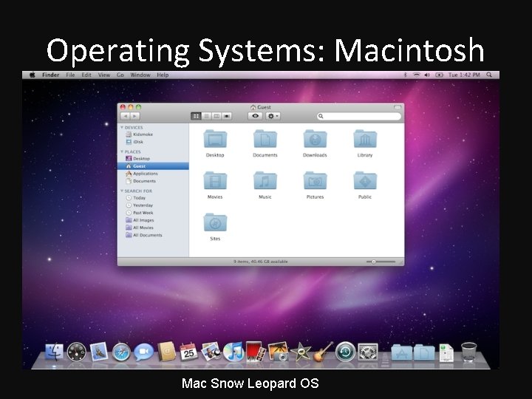Open Address Book in the dock
The image size is (532, 399).
click(x=166, y=352)
